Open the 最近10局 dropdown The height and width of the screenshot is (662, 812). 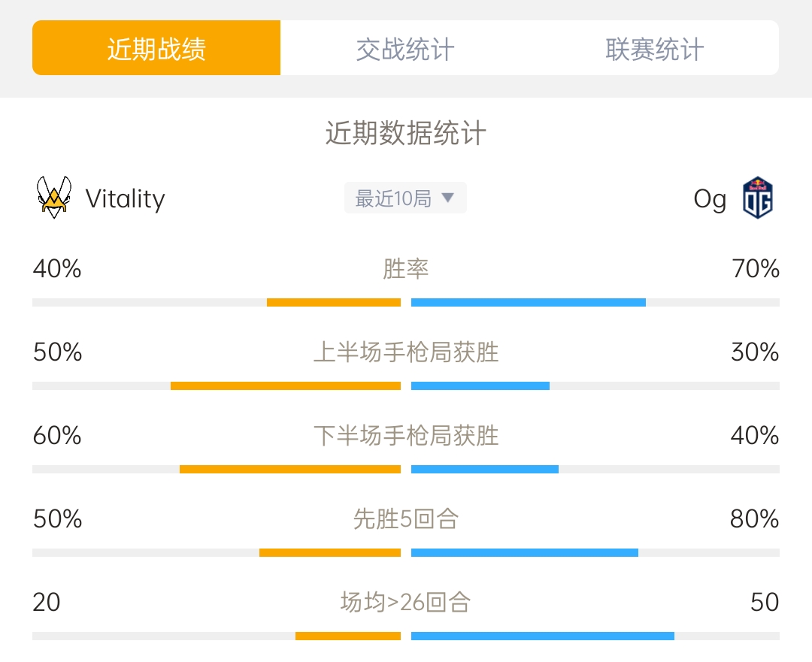click(405, 198)
